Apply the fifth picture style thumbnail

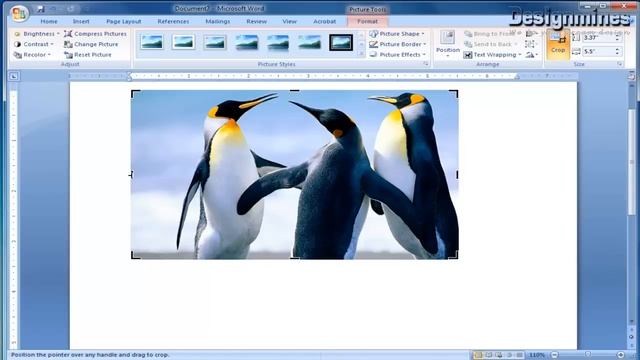(x=278, y=42)
